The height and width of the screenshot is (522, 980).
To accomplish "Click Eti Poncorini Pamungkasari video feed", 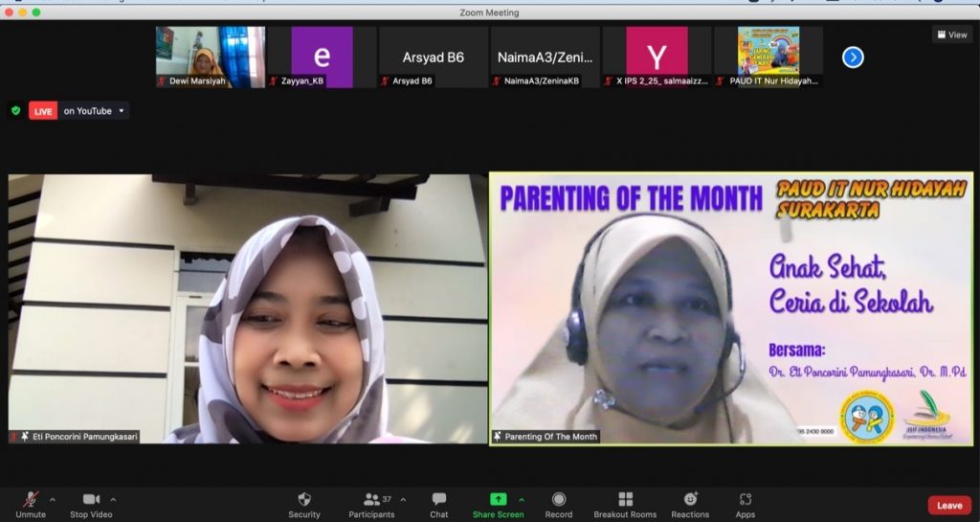I will click(248, 308).
